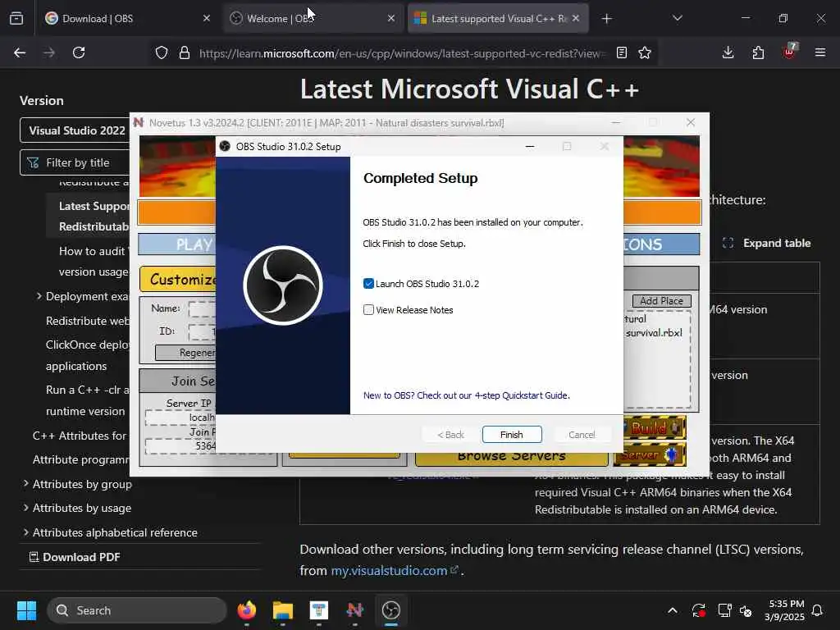The width and height of the screenshot is (840, 630).
Task: Expand Attributes by usage
Action: [x=25, y=507]
